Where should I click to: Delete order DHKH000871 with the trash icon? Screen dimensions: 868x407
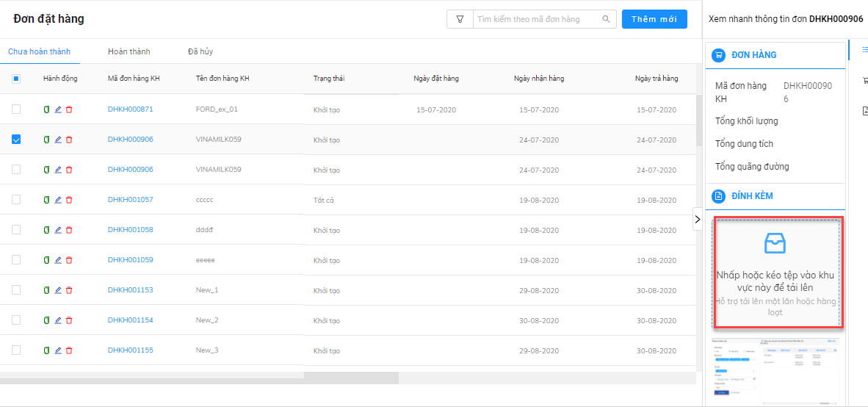tap(69, 109)
